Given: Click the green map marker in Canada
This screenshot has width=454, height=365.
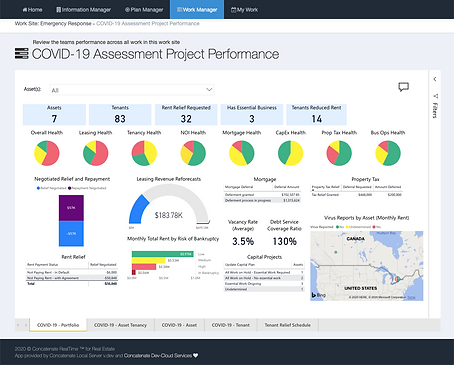Looking at the screenshot, I should pos(336,252).
